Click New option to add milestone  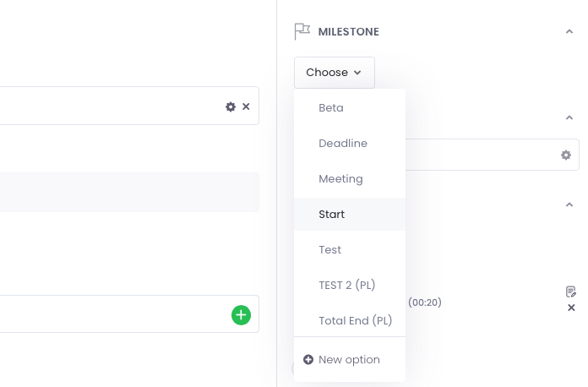pyautogui.click(x=350, y=360)
